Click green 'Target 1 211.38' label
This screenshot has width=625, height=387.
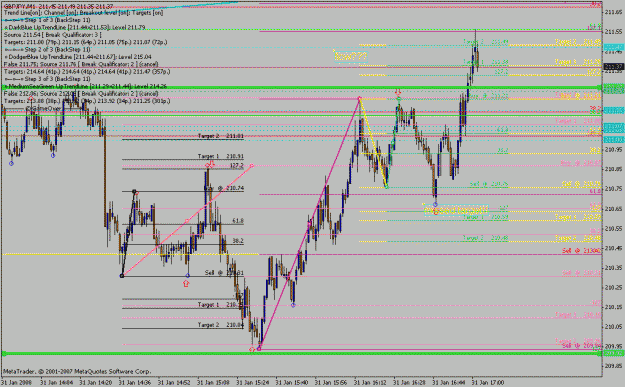pyautogui.click(x=485, y=62)
